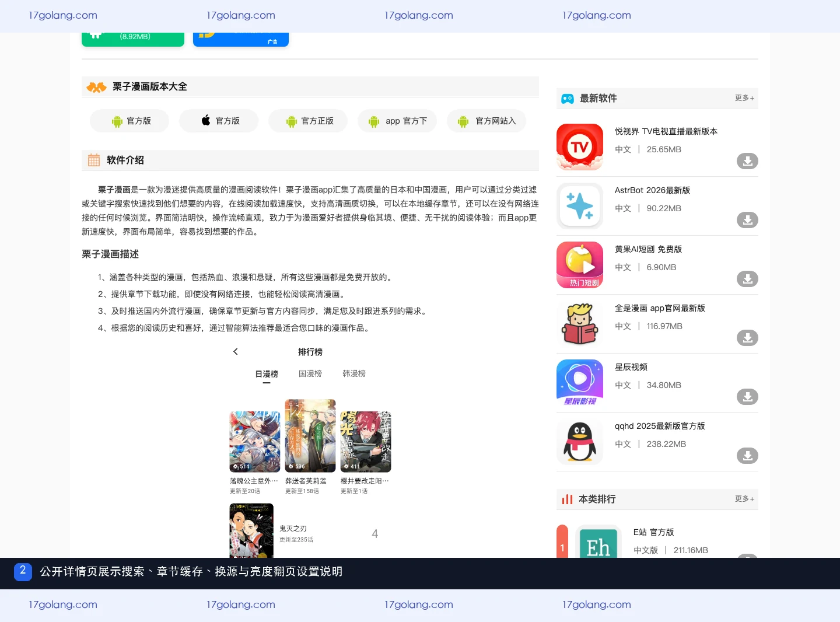Switch to the 韩漫榜 tab
The image size is (840, 622).
pyautogui.click(x=354, y=373)
